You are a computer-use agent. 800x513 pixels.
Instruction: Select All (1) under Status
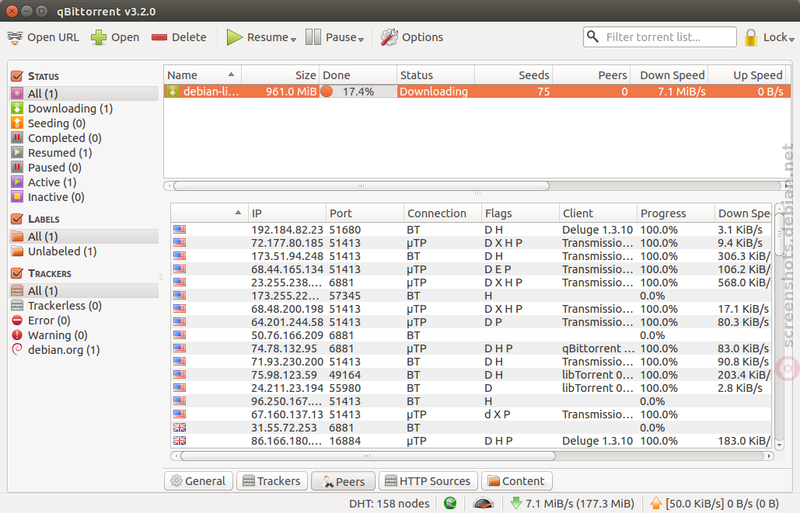[x=84, y=93]
